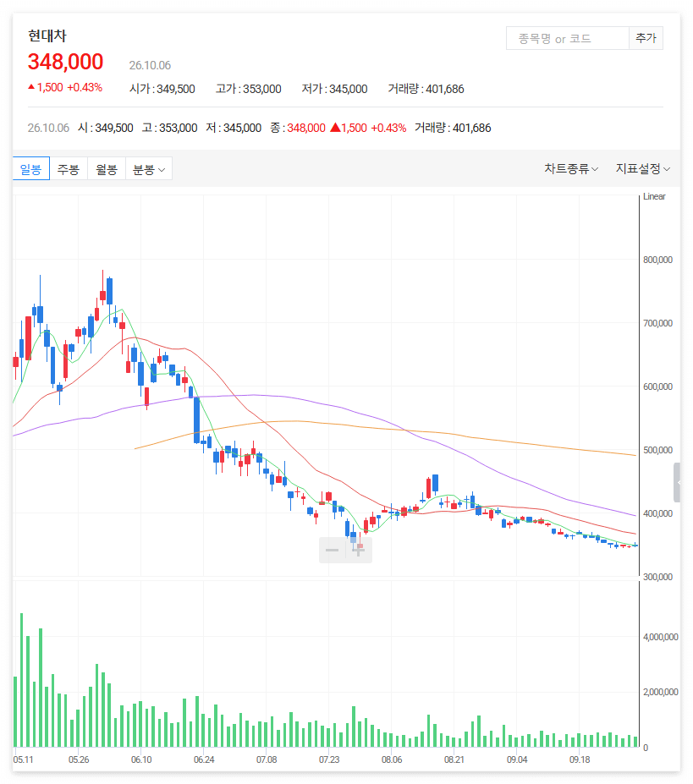This screenshot has width=693, height=784.
Task: Switch to the 주봉 weekly tab
Action: click(x=69, y=169)
